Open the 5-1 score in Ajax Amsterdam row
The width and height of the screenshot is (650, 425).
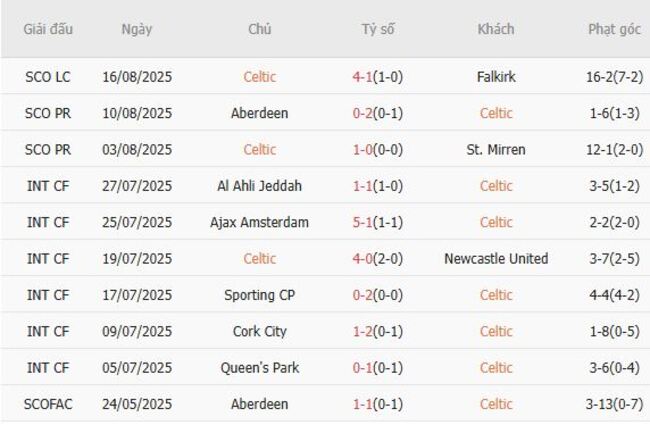[364, 222]
